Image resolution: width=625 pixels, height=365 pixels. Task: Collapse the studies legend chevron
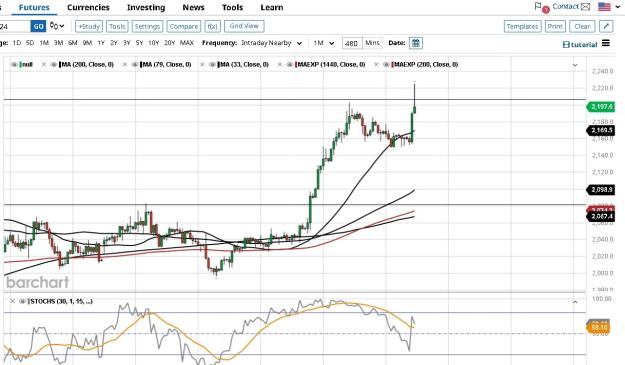[575, 65]
